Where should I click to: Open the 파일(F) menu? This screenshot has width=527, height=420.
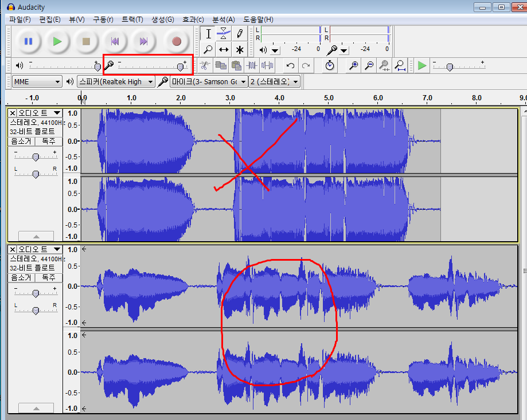(20, 19)
